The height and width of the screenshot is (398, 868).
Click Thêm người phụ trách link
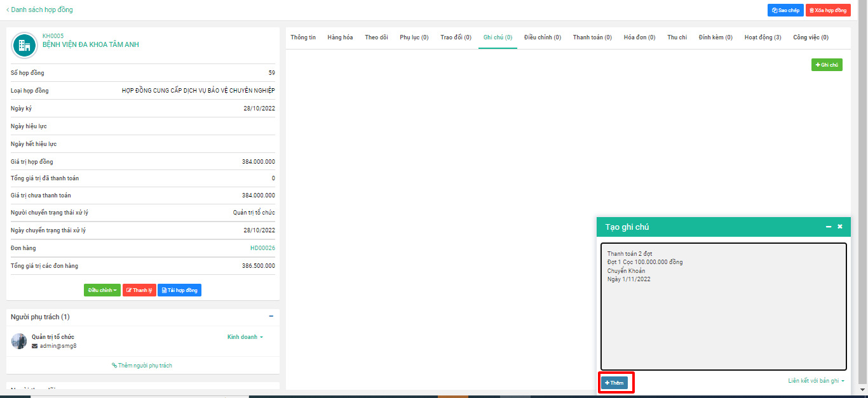[x=142, y=366]
